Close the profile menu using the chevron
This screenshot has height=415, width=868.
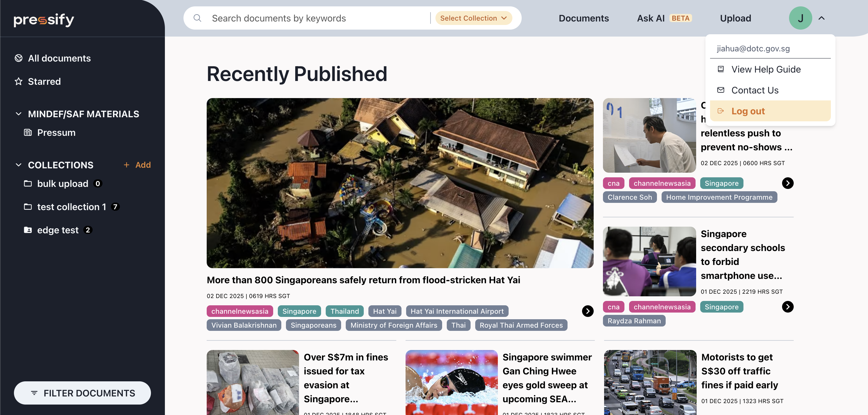click(822, 18)
